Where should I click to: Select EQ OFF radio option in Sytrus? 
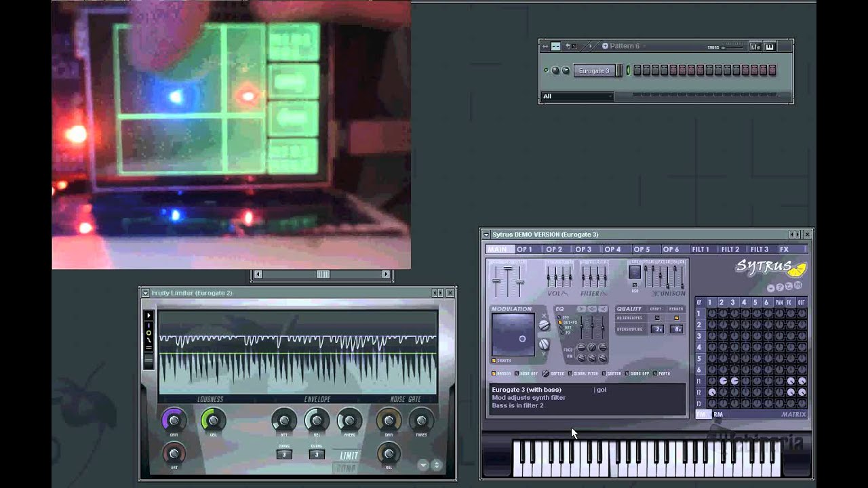pos(559,317)
